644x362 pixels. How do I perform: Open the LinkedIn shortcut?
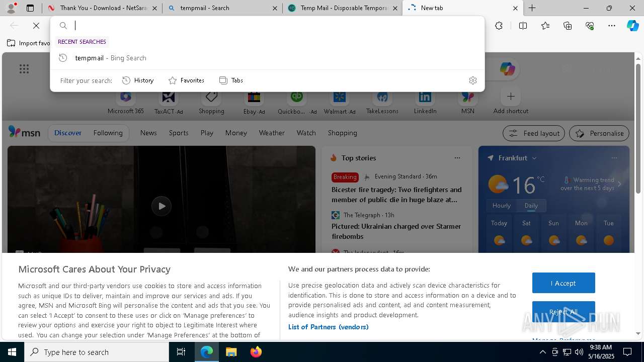click(x=425, y=102)
